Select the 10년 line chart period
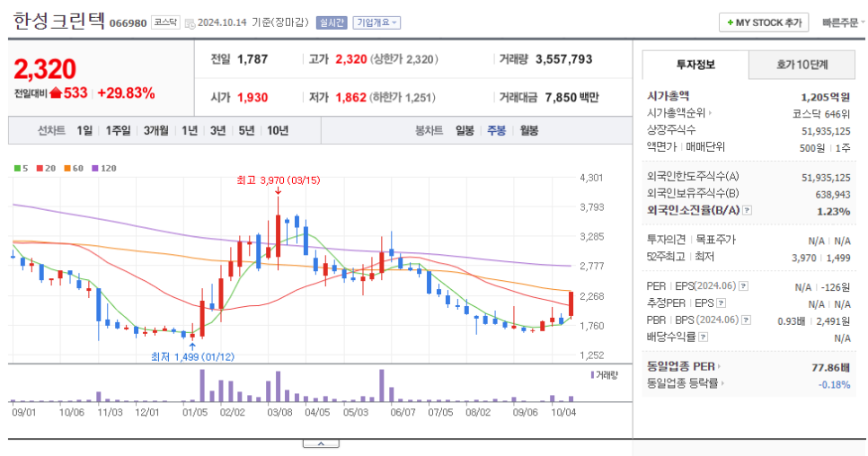Viewport: 868px width, 456px height. tap(278, 130)
